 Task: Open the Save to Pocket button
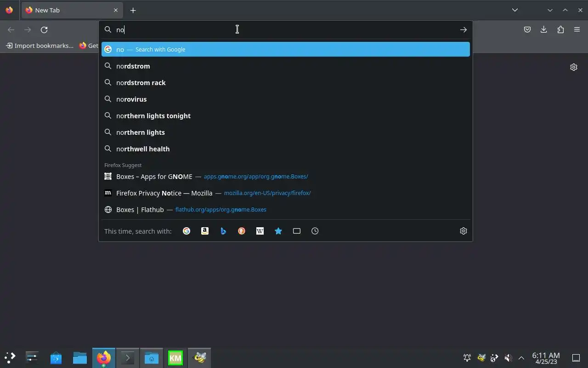[x=527, y=30]
